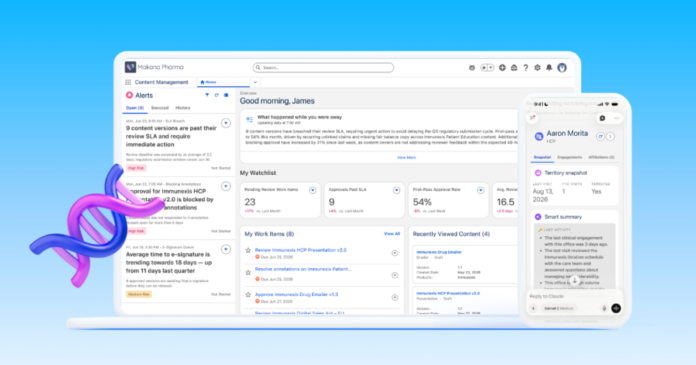
Task: Open row menu for 'Resolve annotations on Immunexis Patient'
Action: click(x=395, y=275)
